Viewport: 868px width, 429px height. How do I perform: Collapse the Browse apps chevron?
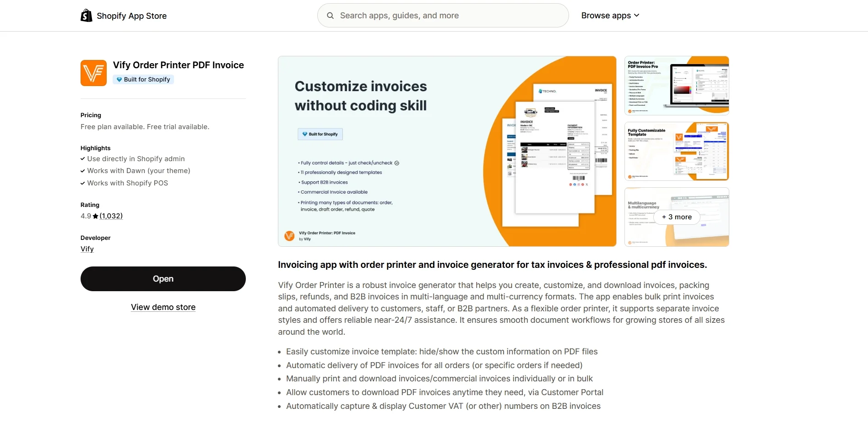(637, 16)
